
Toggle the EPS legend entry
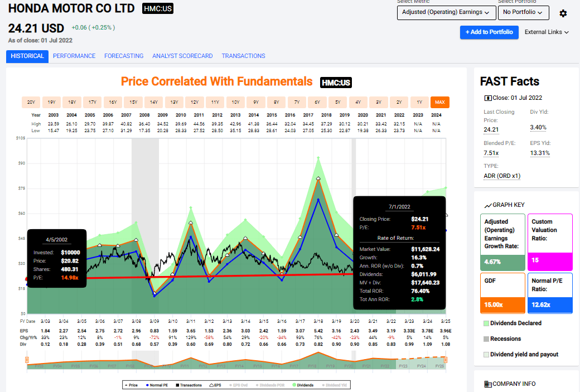pyautogui.click(x=215, y=385)
